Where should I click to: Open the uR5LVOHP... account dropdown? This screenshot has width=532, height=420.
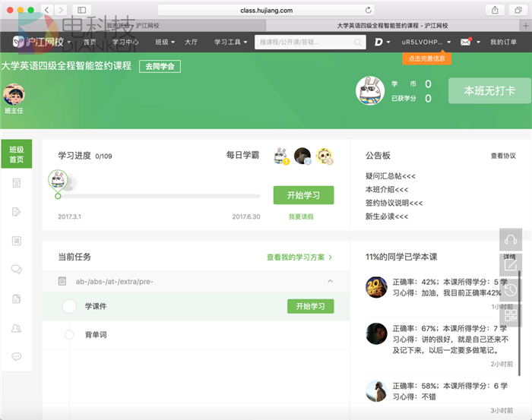click(x=426, y=42)
